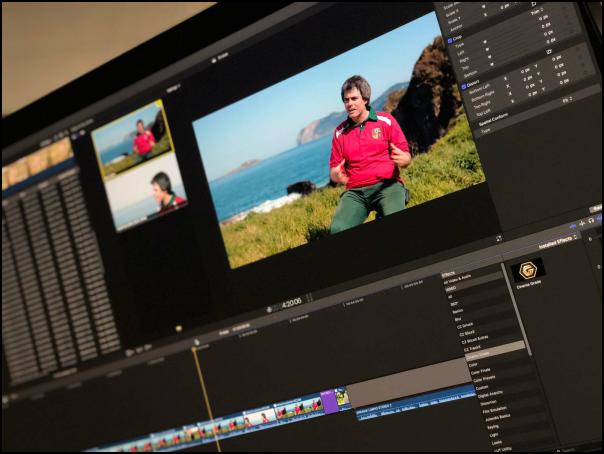Click the skimming icon left of the headphones

pyautogui.click(x=582, y=223)
